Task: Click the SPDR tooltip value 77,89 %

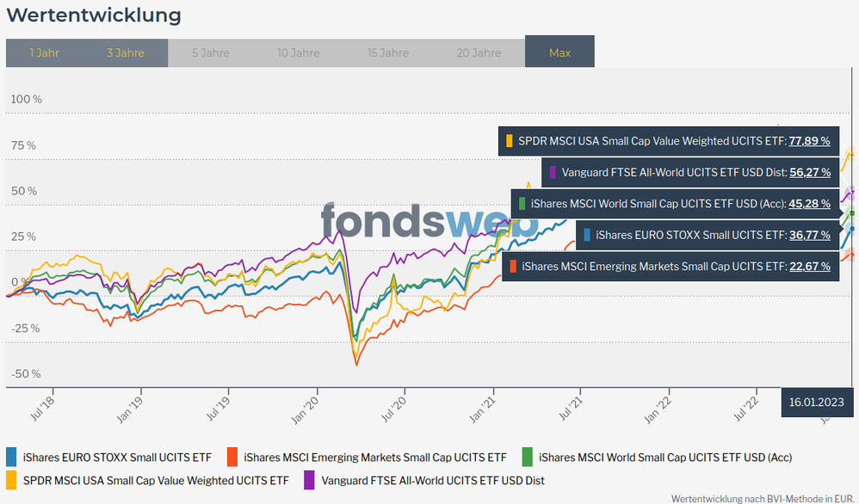Action: pos(809,141)
